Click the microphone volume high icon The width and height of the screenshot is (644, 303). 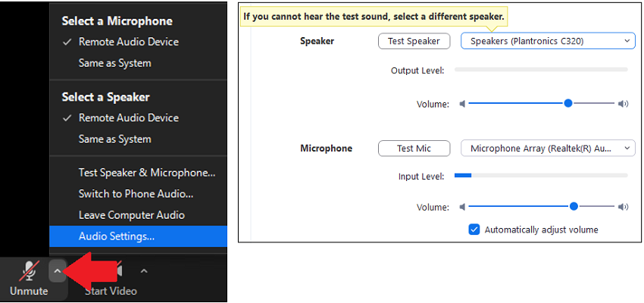tap(623, 207)
